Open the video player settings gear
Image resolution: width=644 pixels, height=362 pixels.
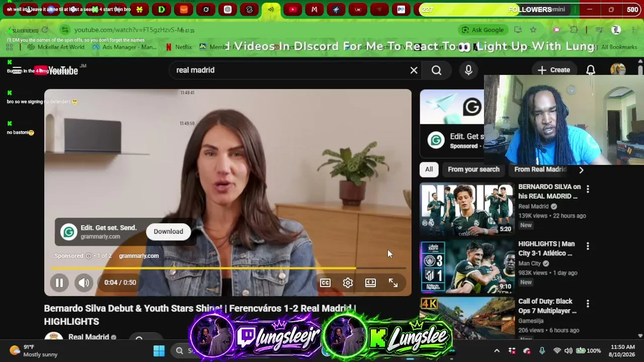point(348,283)
